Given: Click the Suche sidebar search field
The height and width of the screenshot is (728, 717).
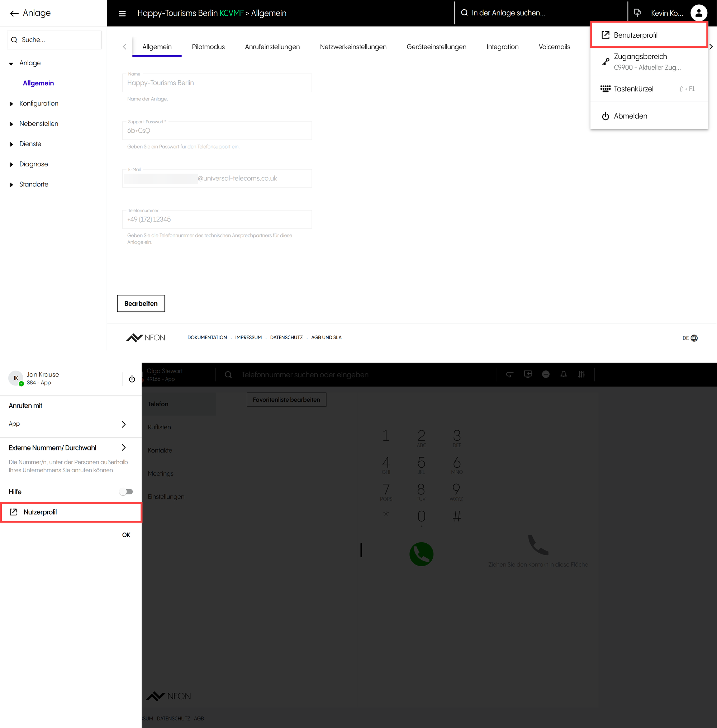Looking at the screenshot, I should tap(54, 40).
